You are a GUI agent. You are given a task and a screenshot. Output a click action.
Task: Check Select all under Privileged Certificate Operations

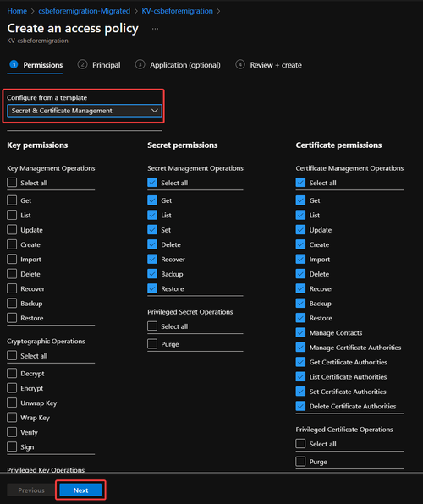(x=300, y=444)
